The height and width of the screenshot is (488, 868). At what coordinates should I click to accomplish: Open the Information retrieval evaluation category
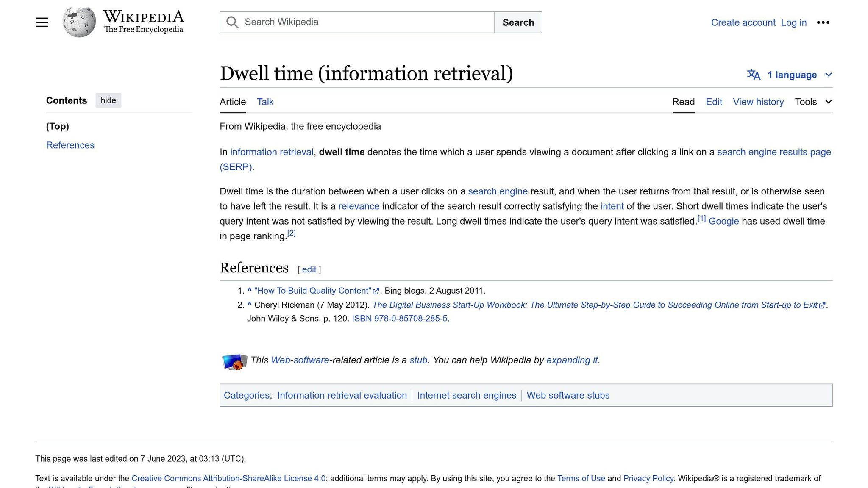[x=342, y=395]
